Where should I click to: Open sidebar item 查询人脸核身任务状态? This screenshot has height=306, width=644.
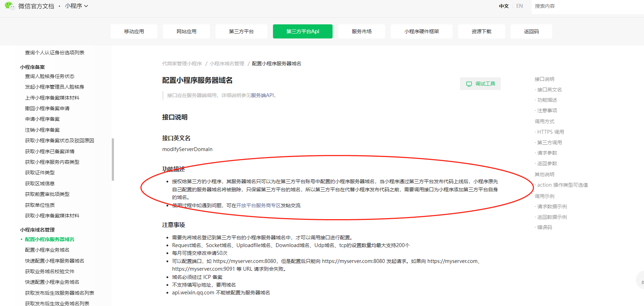click(50, 76)
